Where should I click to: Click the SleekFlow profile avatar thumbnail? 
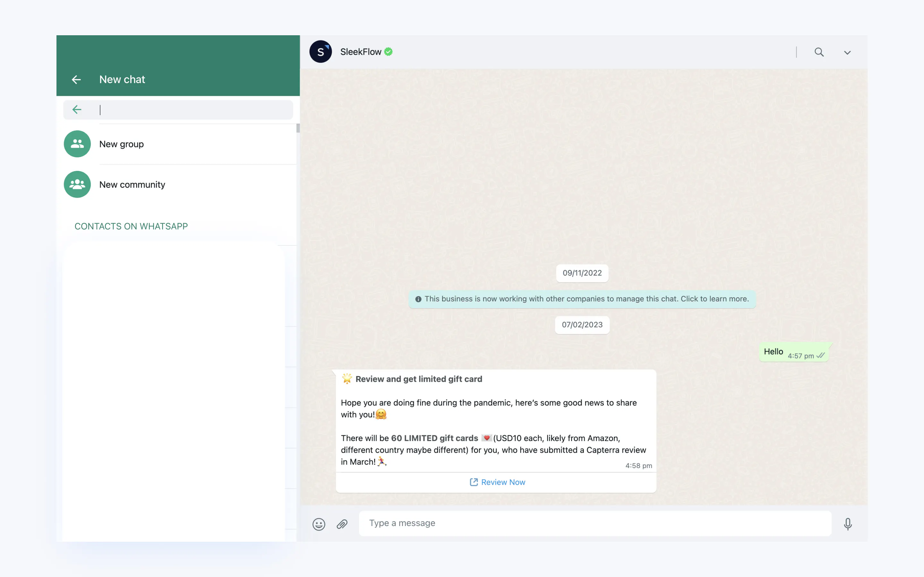[321, 51]
